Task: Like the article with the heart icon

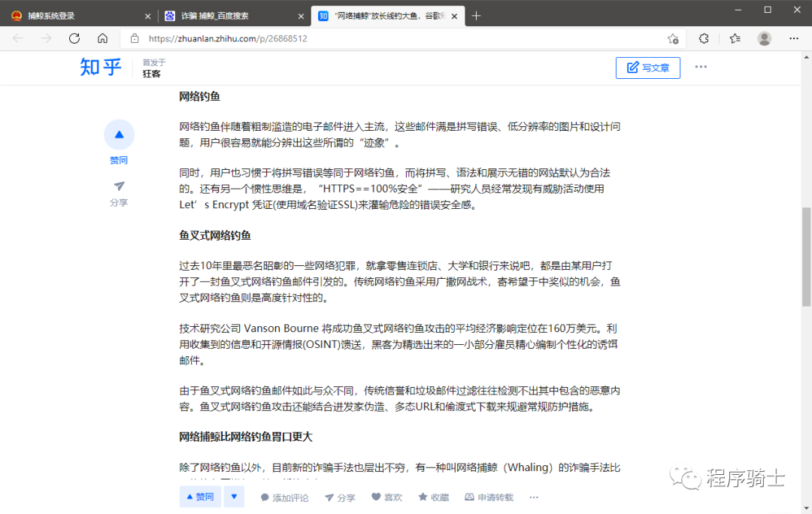Action: tap(386, 497)
